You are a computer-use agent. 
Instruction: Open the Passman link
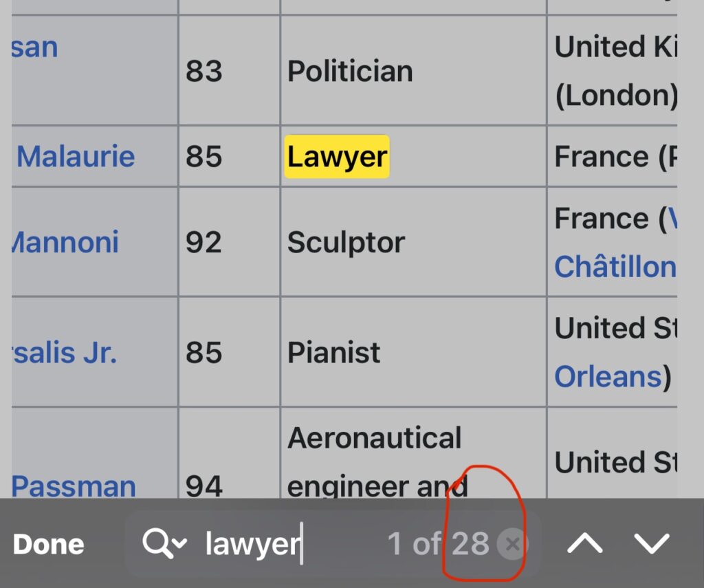coord(74,486)
